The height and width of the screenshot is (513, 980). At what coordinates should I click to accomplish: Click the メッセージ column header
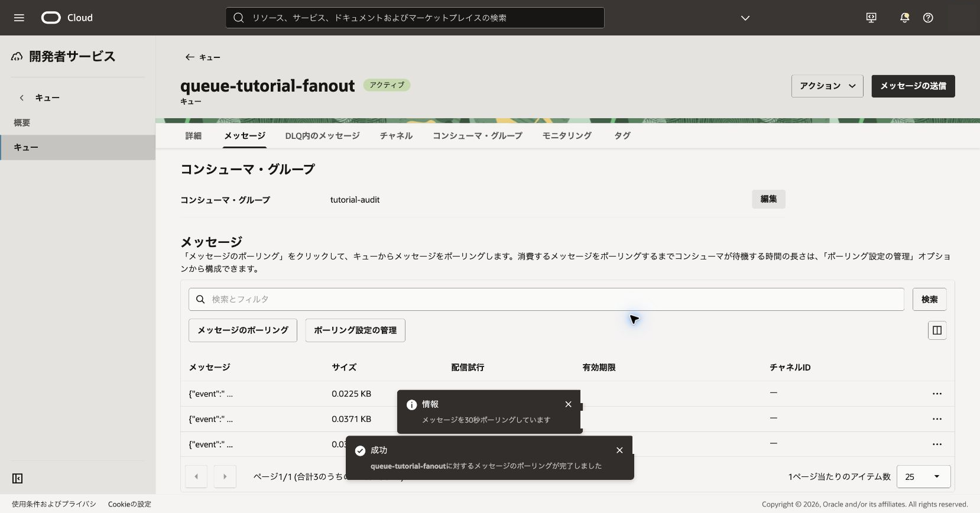(209, 367)
